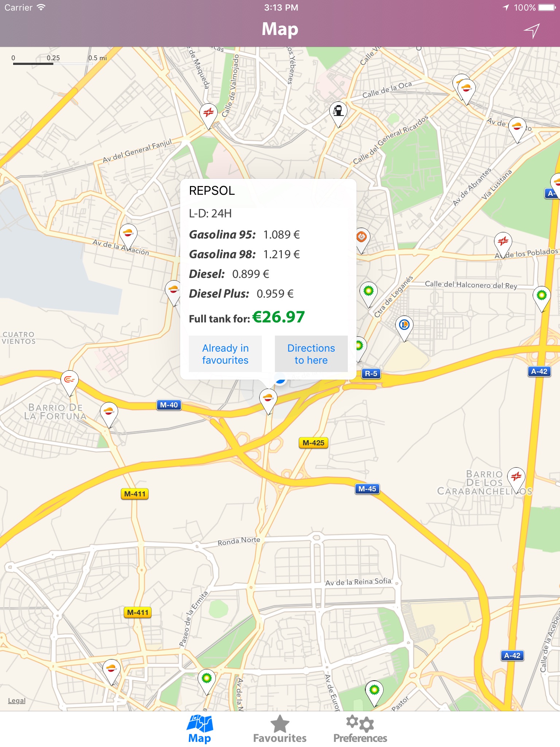The height and width of the screenshot is (747, 560).
Task: Tap the Gasolina 95 price 1.089 €
Action: pos(281,235)
